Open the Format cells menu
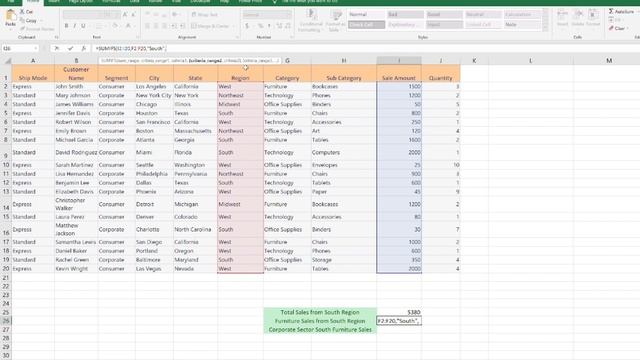Image resolution: width=640 pixels, height=360 pixels. (x=593, y=18)
